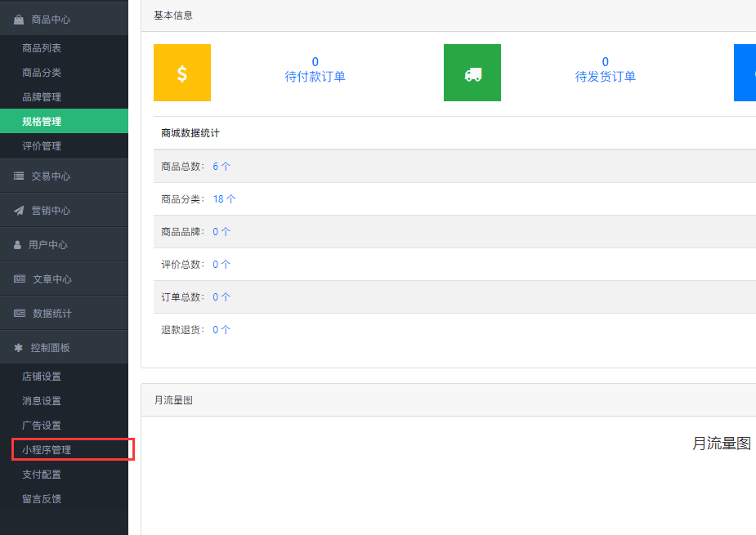Viewport: 756px width, 535px height.
Task: Expand the 营销中心 menu section
Action: (x=51, y=211)
